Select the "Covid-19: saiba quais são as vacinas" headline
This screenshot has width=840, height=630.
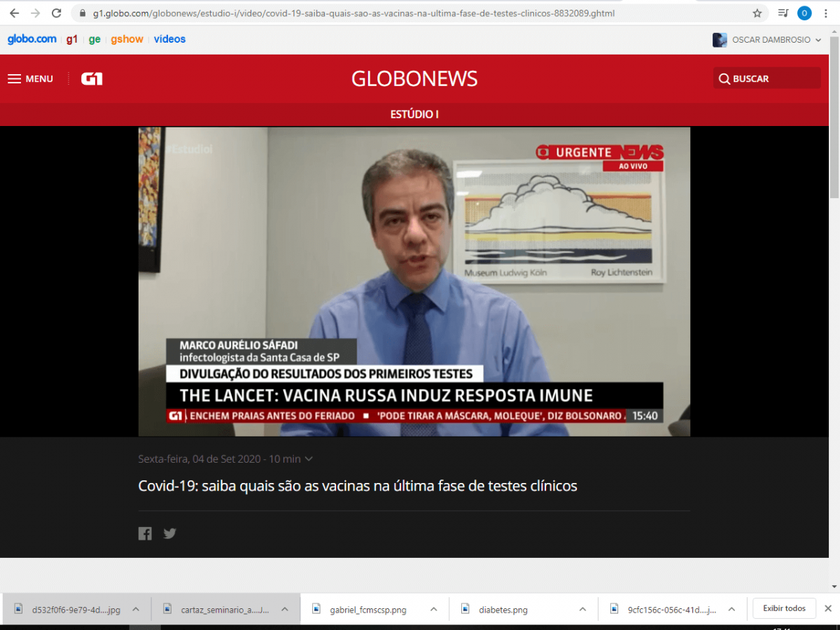(358, 486)
